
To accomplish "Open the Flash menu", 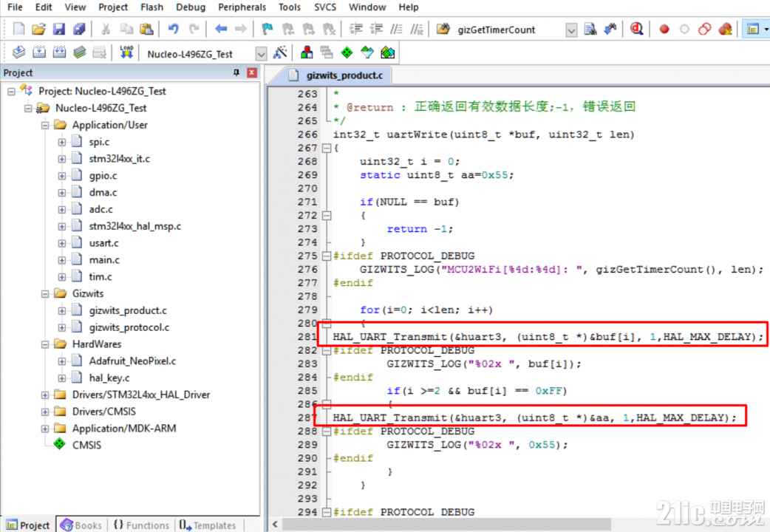I will pos(151,7).
